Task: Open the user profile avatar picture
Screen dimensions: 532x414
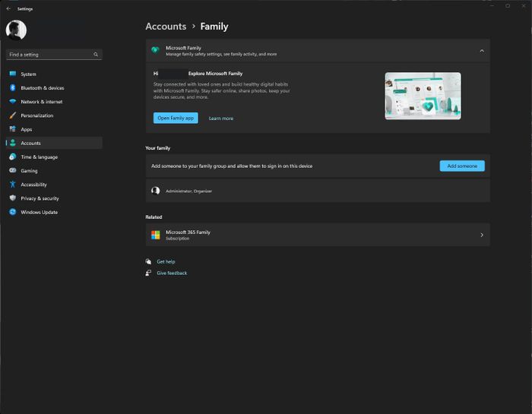Action: (x=16, y=30)
